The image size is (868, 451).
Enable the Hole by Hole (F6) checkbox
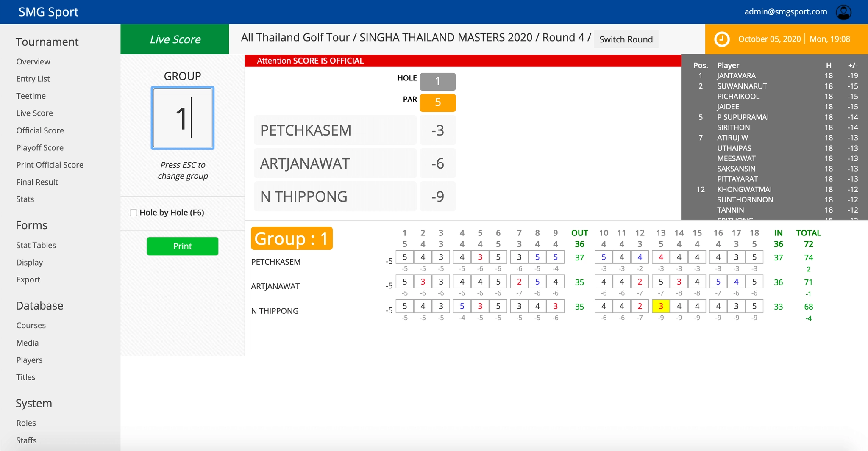(x=134, y=213)
